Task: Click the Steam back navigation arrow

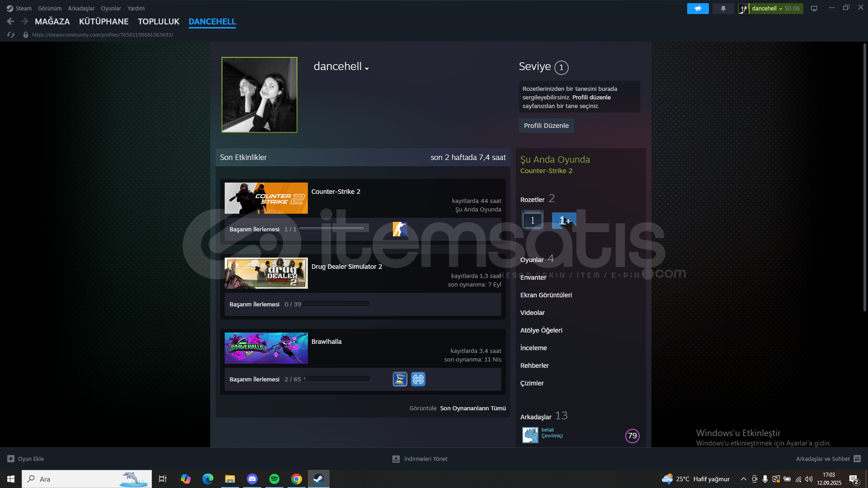Action: point(10,21)
